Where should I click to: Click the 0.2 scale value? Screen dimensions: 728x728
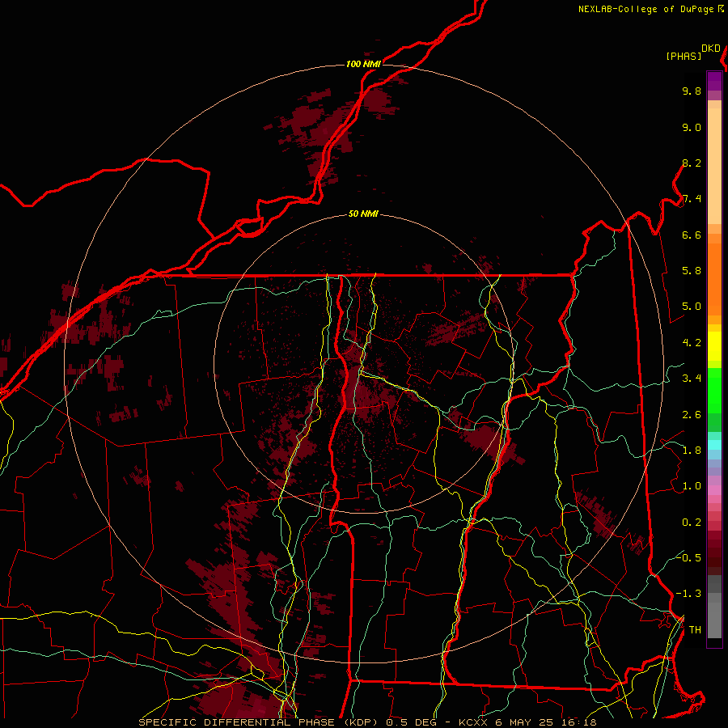(x=692, y=523)
